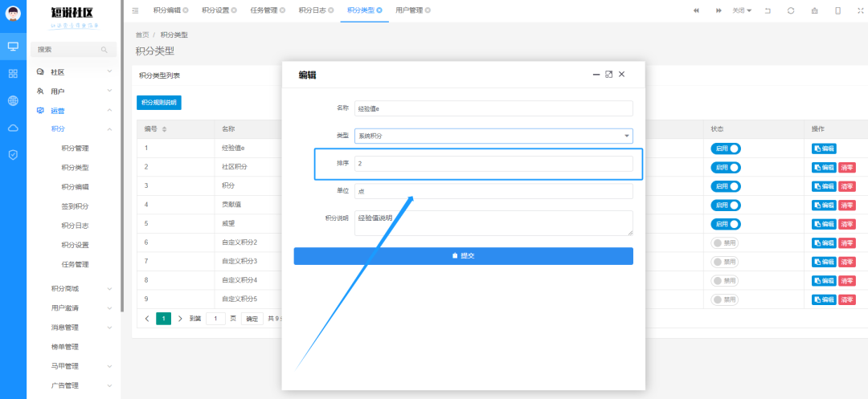Viewport: 868px width, 399px height.
Task: Click the back arrow icon beside refresh
Action: (768, 10)
